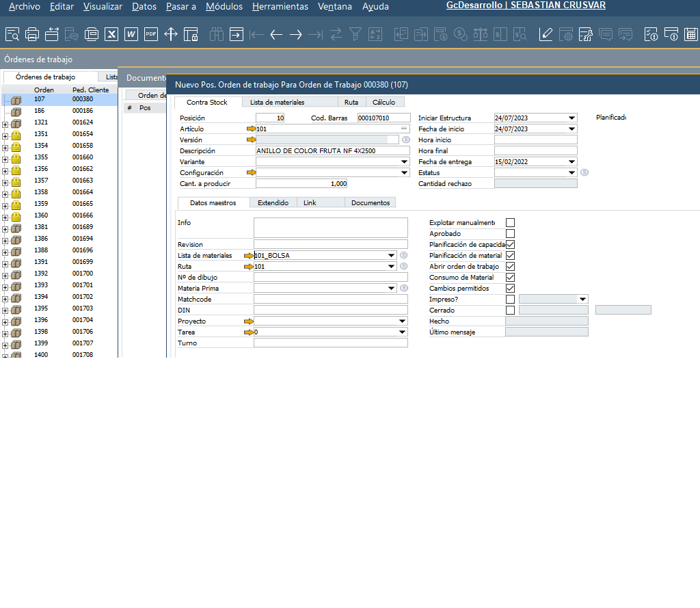Click the Launch Application cross-arrows icon
This screenshot has height=608, width=700.
click(170, 34)
